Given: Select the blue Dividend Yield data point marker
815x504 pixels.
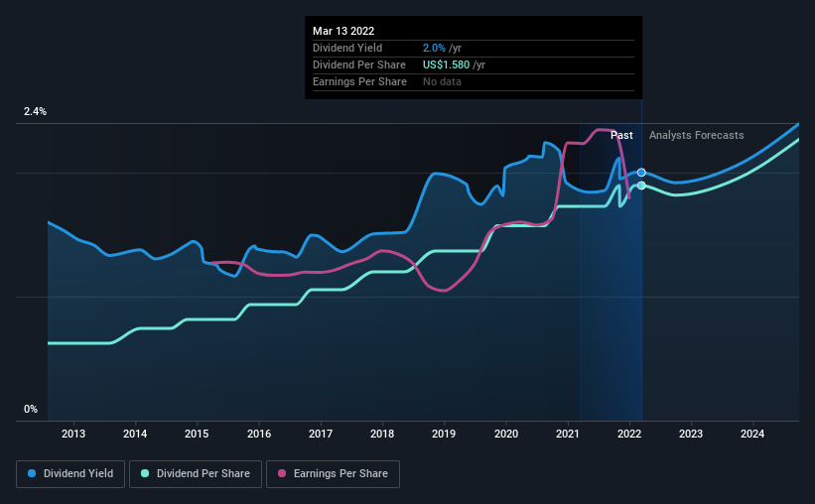Looking at the screenshot, I should click(641, 173).
